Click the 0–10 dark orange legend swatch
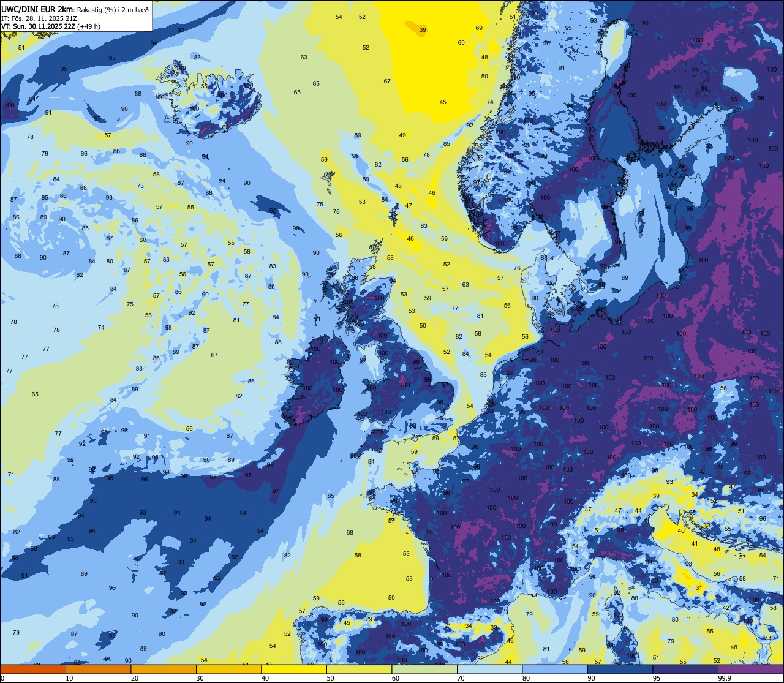This screenshot has width=784, height=683. click(33, 670)
